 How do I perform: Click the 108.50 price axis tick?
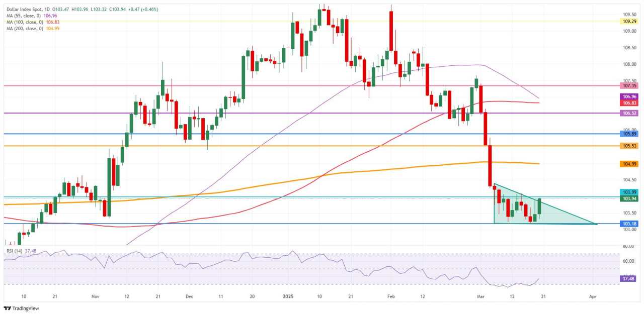click(631, 48)
